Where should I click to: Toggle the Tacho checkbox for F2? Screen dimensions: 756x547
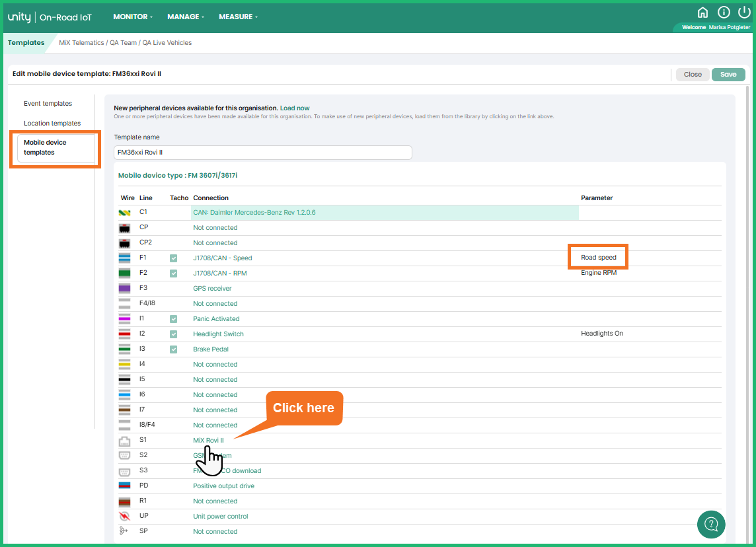(174, 273)
